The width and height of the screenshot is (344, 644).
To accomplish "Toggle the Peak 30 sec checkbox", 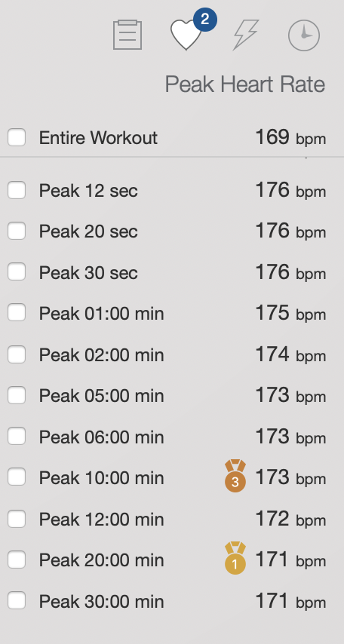I will tap(17, 272).
